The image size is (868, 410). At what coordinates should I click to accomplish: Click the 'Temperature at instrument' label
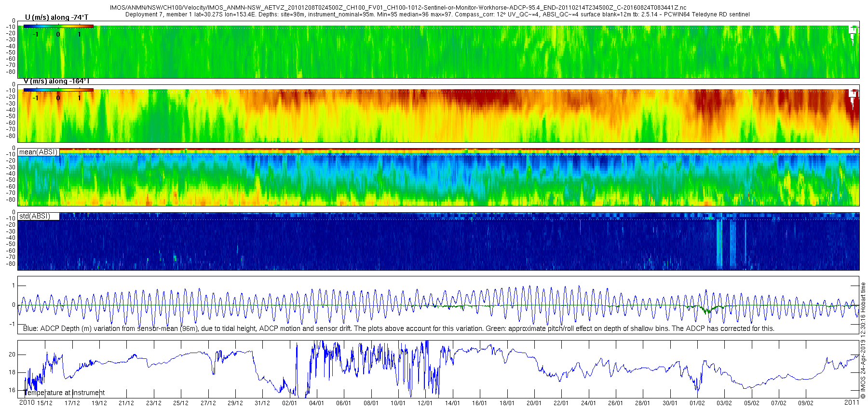coord(64,393)
